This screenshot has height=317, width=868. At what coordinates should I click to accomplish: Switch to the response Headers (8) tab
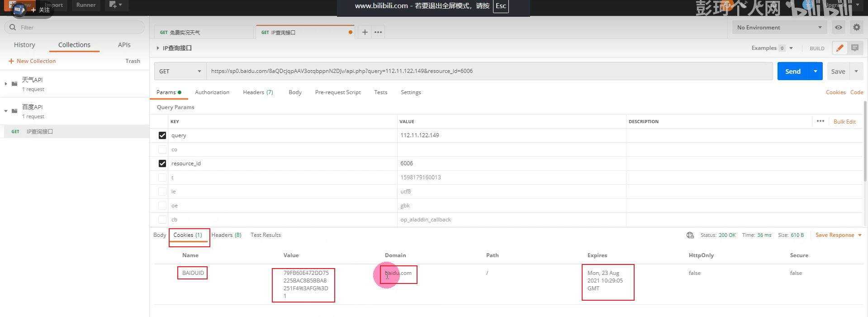226,235
